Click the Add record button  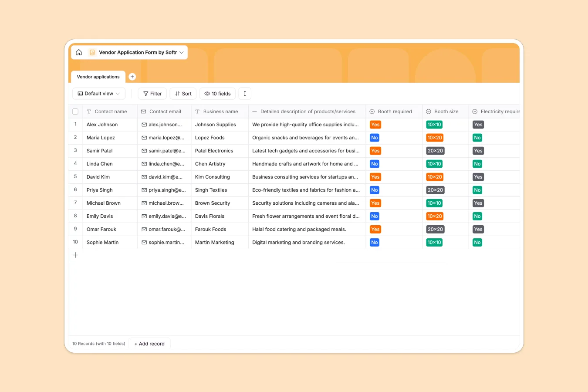click(x=149, y=344)
